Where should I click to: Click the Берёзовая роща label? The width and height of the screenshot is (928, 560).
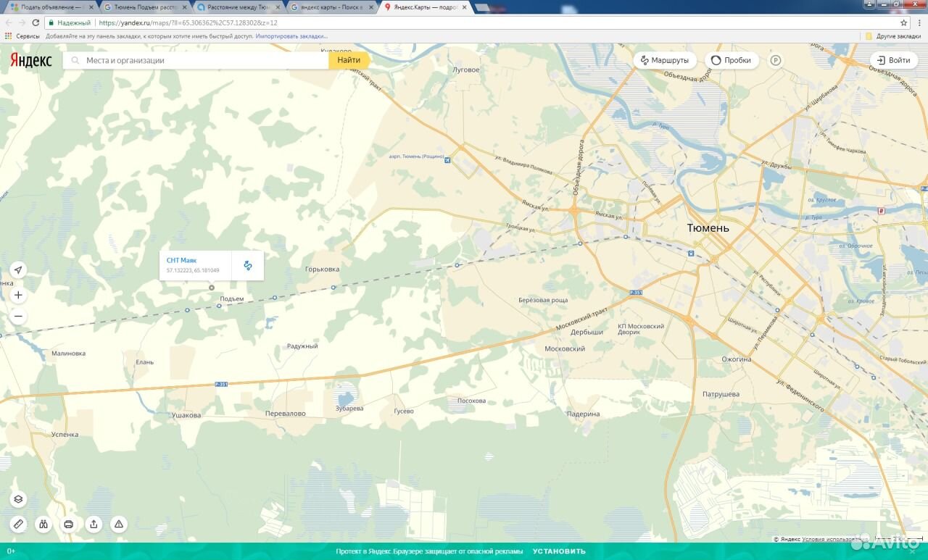pyautogui.click(x=543, y=300)
